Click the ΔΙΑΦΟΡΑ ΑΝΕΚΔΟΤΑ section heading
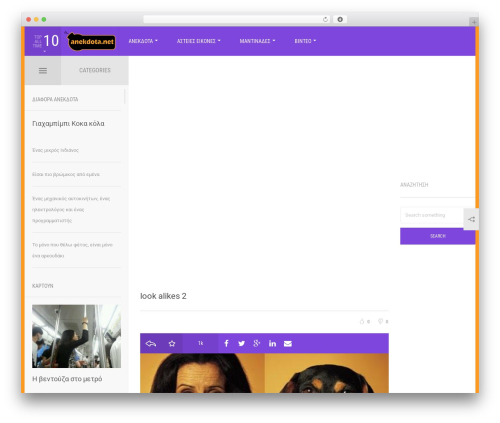The width and height of the screenshot is (500, 423). 55,99
